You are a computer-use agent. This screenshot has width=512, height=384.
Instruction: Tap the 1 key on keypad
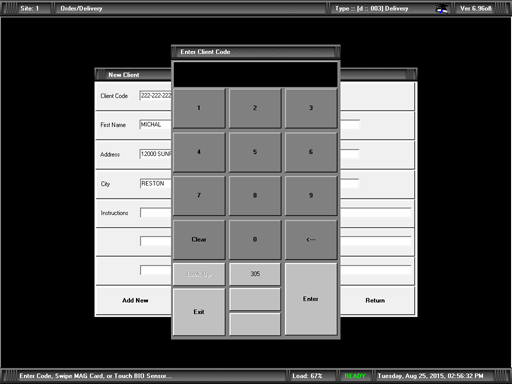tap(199, 108)
